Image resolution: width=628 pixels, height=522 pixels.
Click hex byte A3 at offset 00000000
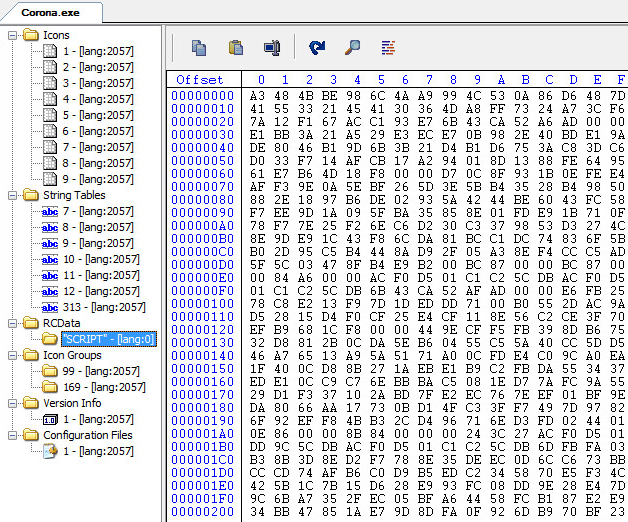[x=258, y=96]
